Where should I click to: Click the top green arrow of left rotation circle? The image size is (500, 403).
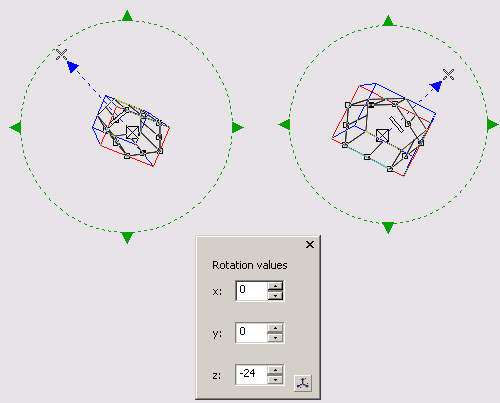click(x=127, y=16)
